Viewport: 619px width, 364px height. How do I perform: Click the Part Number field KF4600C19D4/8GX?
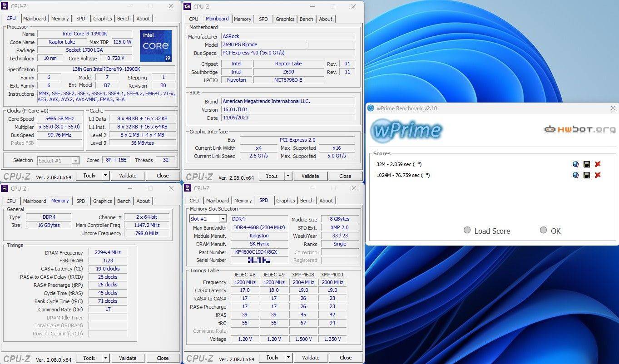point(259,252)
